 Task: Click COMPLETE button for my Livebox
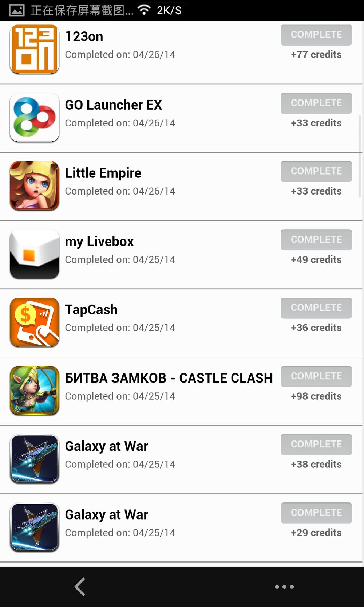pos(316,240)
